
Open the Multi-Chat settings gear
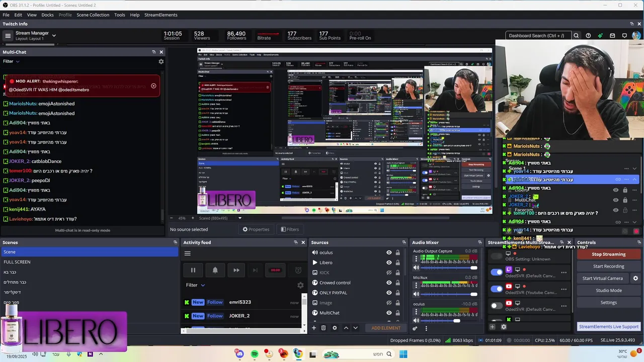[x=161, y=61]
